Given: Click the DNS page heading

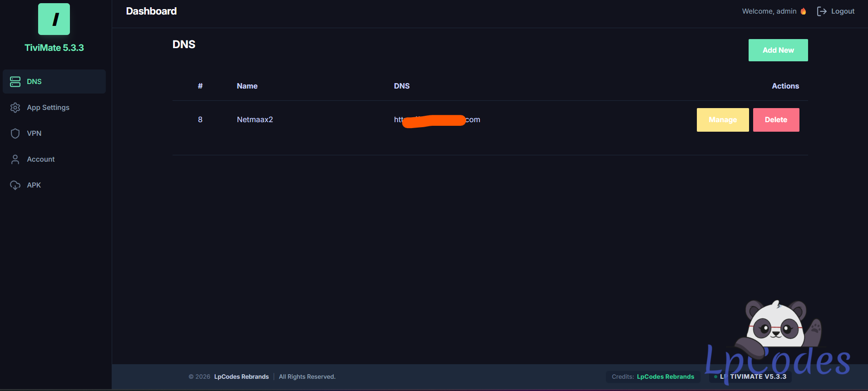Looking at the screenshot, I should 184,45.
